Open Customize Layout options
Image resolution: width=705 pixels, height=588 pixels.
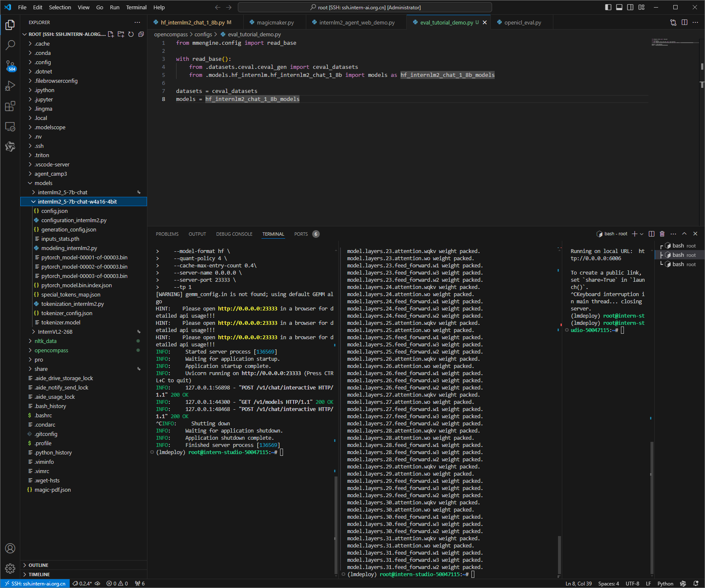[641, 7]
